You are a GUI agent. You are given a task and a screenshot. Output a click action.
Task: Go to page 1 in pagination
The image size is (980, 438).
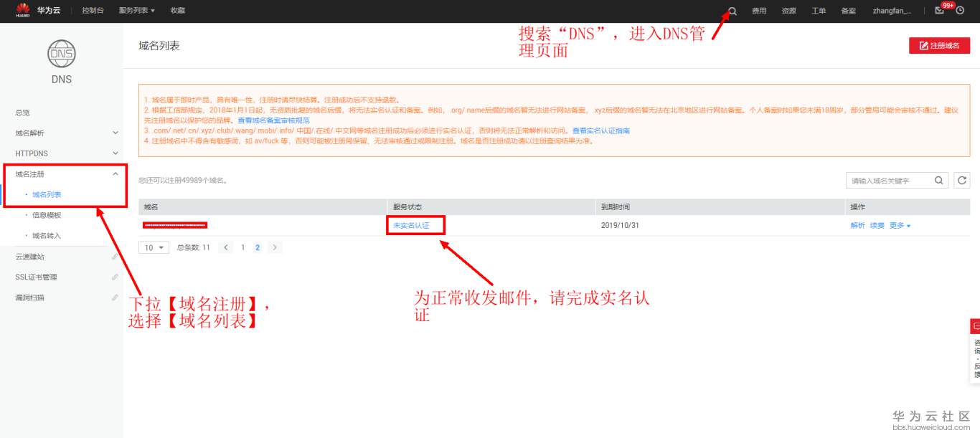point(243,247)
